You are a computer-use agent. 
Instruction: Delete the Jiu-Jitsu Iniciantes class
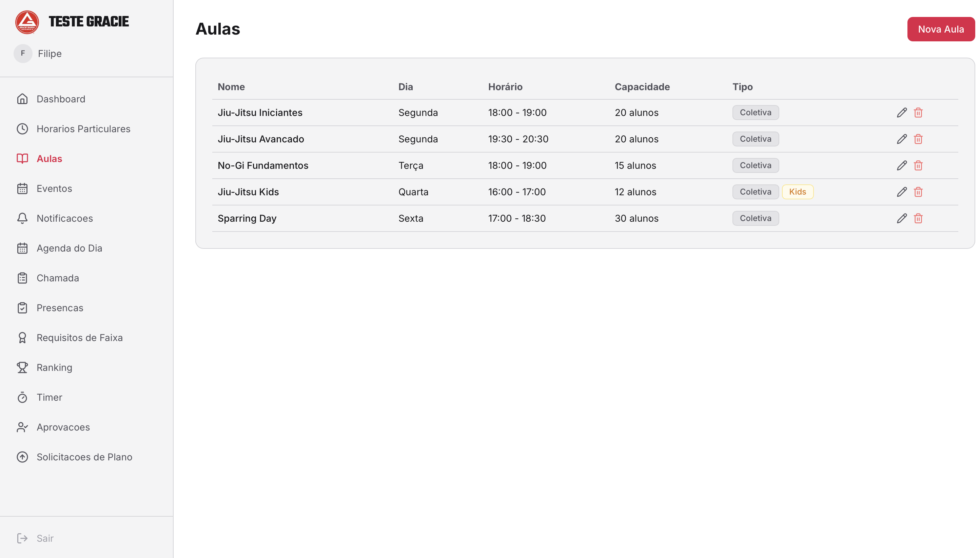918,113
